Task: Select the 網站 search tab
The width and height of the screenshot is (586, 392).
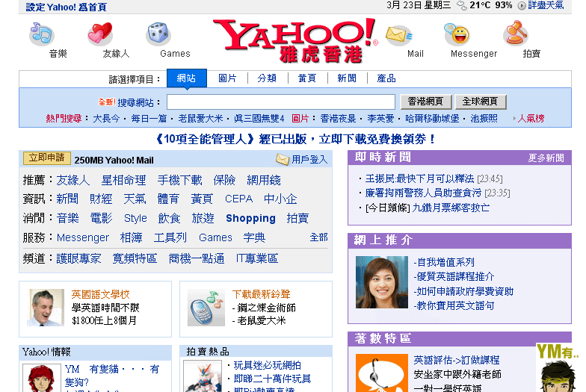Action: pyautogui.click(x=187, y=78)
